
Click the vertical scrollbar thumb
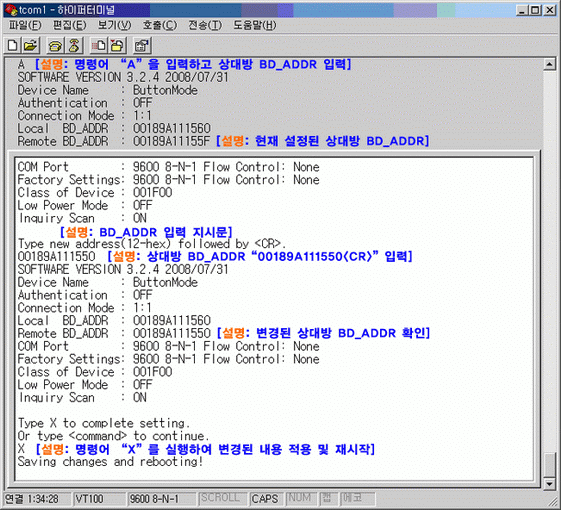click(549, 465)
